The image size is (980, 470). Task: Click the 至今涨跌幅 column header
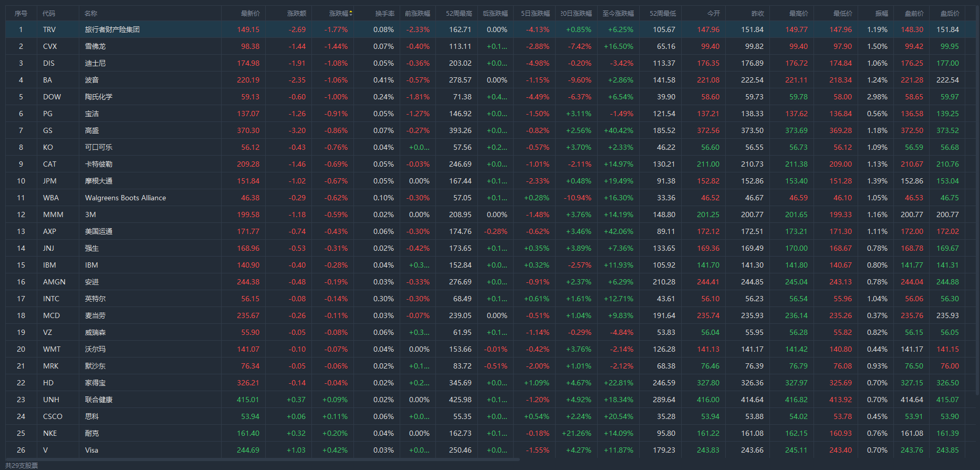pos(618,13)
